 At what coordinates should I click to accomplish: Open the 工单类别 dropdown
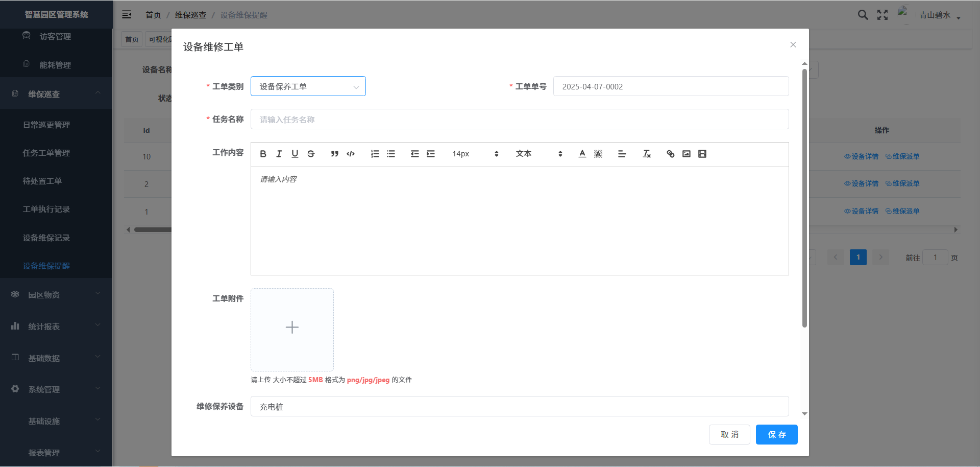[308, 86]
